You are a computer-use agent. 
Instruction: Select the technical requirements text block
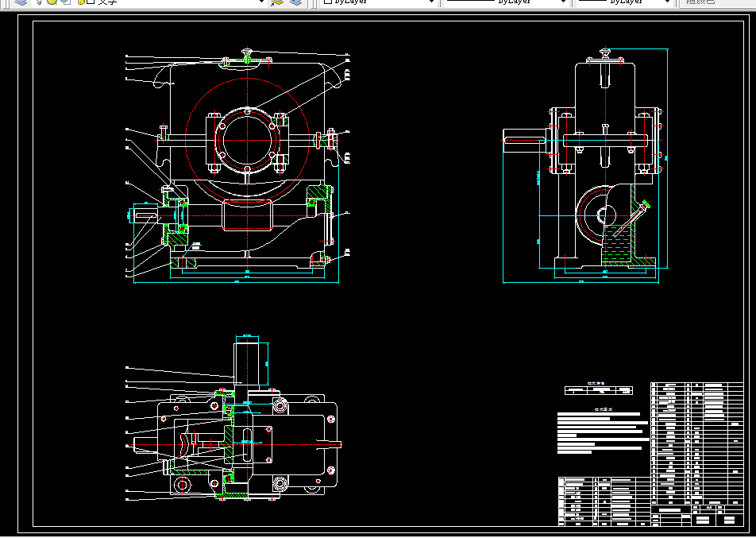coord(603,432)
